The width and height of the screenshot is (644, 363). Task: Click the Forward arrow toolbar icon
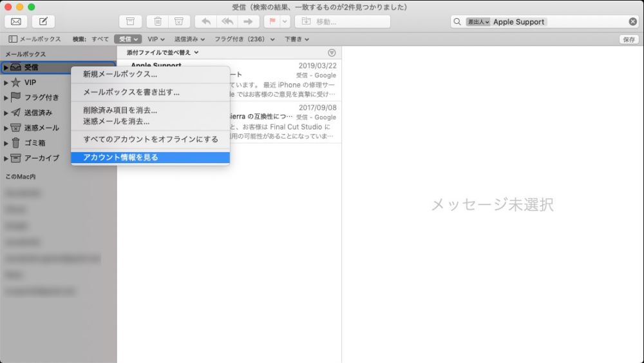(x=248, y=21)
